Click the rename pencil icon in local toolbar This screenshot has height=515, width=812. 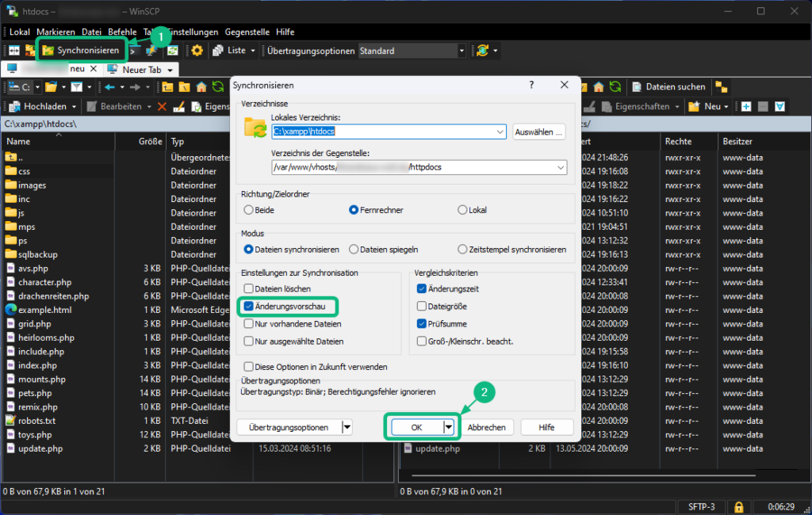point(178,107)
